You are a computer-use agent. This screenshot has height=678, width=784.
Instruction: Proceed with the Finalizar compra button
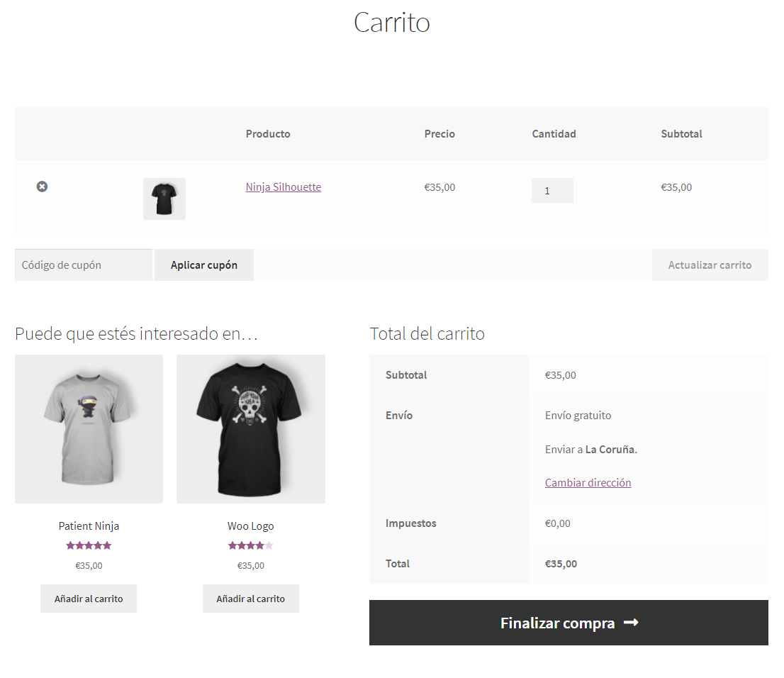click(556, 623)
